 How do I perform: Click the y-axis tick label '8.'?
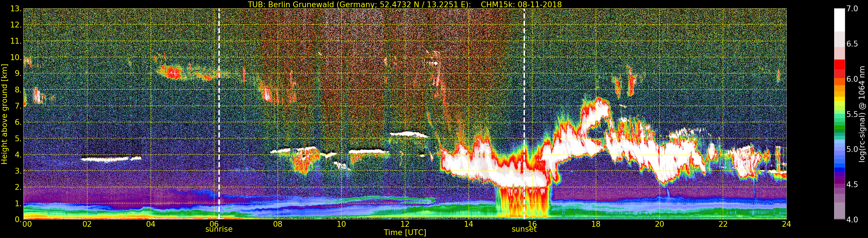coord(18,90)
